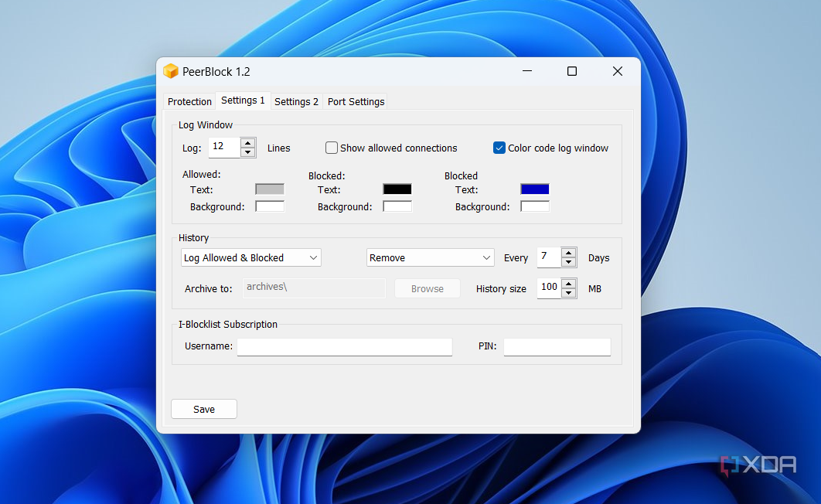Uncheck Color code log window
821x504 pixels.
(499, 148)
